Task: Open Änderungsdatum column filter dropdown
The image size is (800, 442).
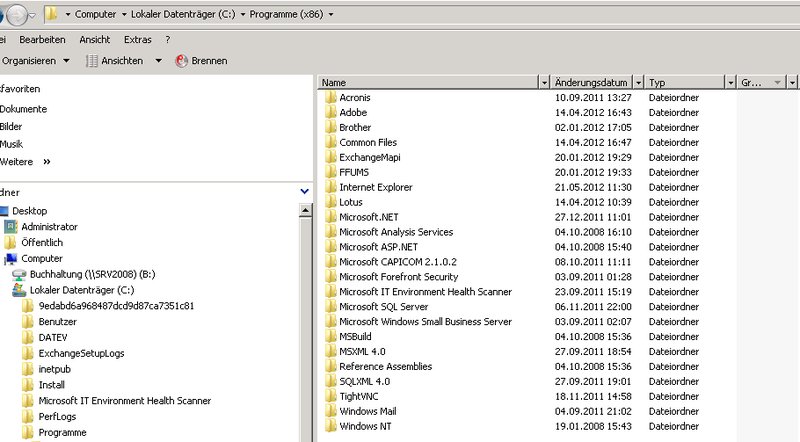Action: (638, 82)
